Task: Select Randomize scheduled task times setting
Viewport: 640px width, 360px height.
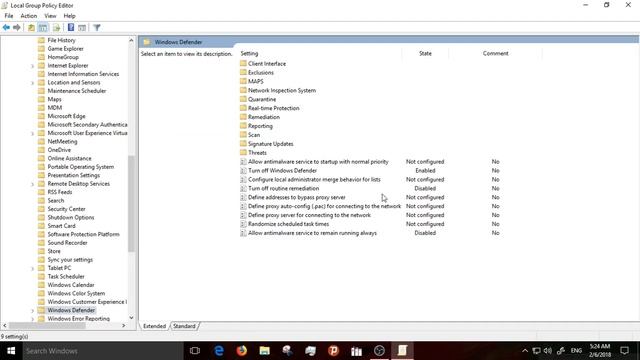Action: (x=288, y=224)
